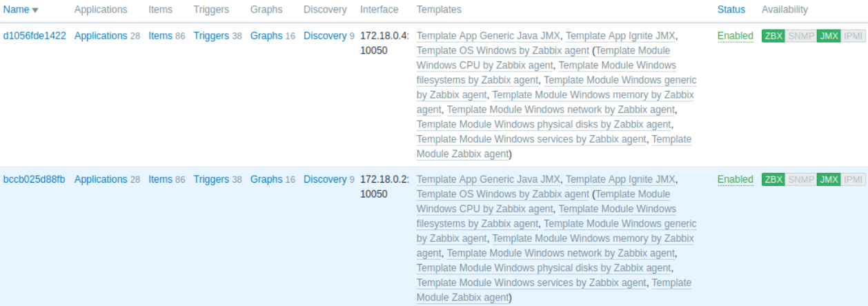The image size is (868, 306).
Task: Open Applications list for bccb025d88fb
Action: pos(101,179)
